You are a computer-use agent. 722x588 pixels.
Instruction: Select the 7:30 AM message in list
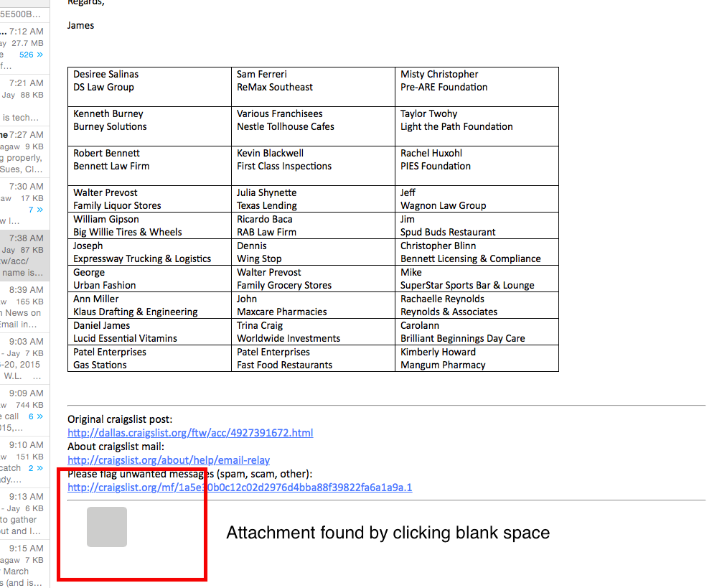pos(24,203)
